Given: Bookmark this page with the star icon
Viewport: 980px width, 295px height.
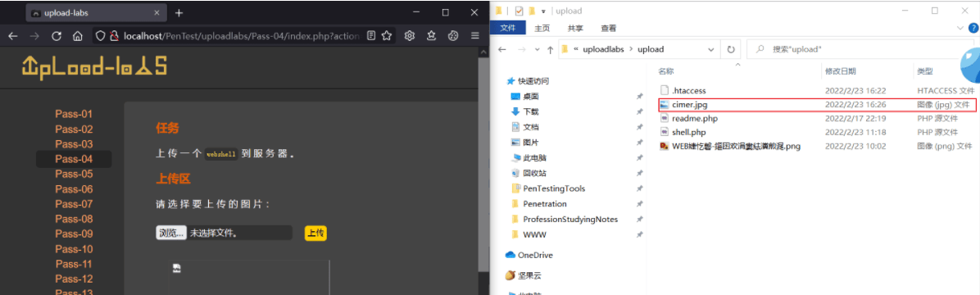Looking at the screenshot, I should pos(386,35).
